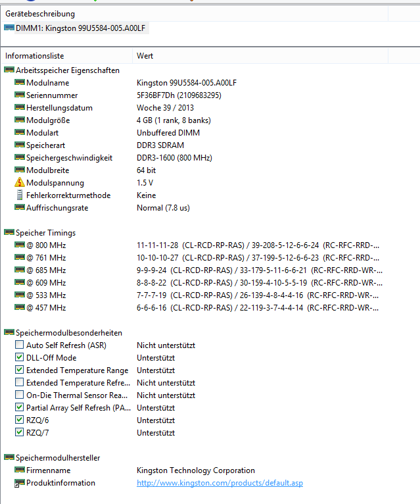Click the Arbeitsspeicher Eigenschaften section icon
The width and height of the screenshot is (420, 504).
click(9, 70)
